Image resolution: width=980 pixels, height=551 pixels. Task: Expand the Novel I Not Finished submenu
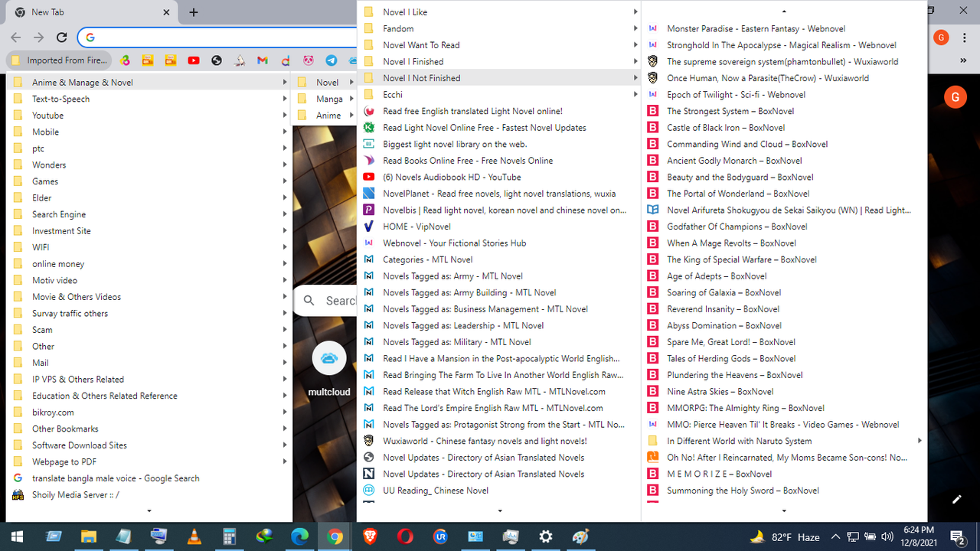pyautogui.click(x=500, y=78)
